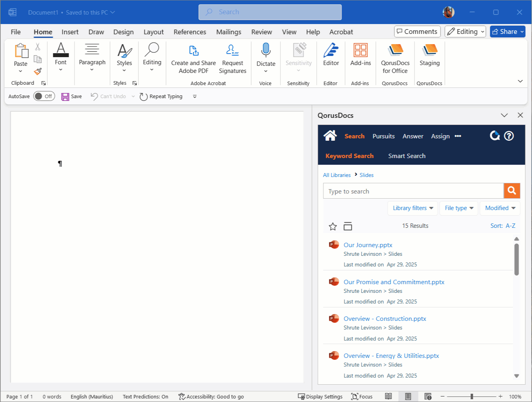Click the Paste clipboard icon
532x402 pixels.
point(21,51)
